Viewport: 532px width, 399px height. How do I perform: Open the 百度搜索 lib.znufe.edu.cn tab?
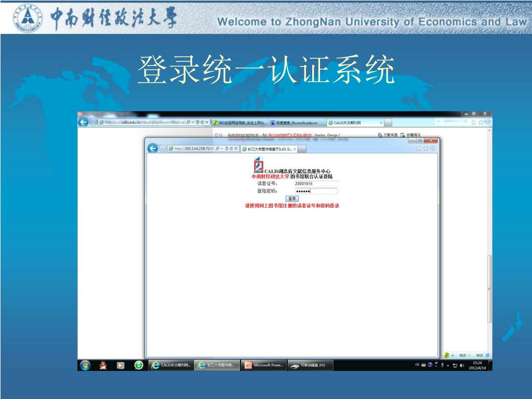point(296,123)
